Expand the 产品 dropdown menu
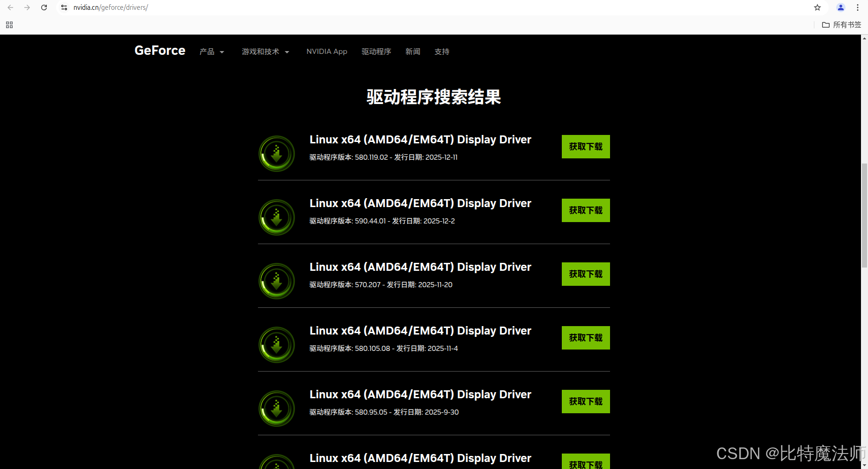868x469 pixels. pyautogui.click(x=212, y=52)
